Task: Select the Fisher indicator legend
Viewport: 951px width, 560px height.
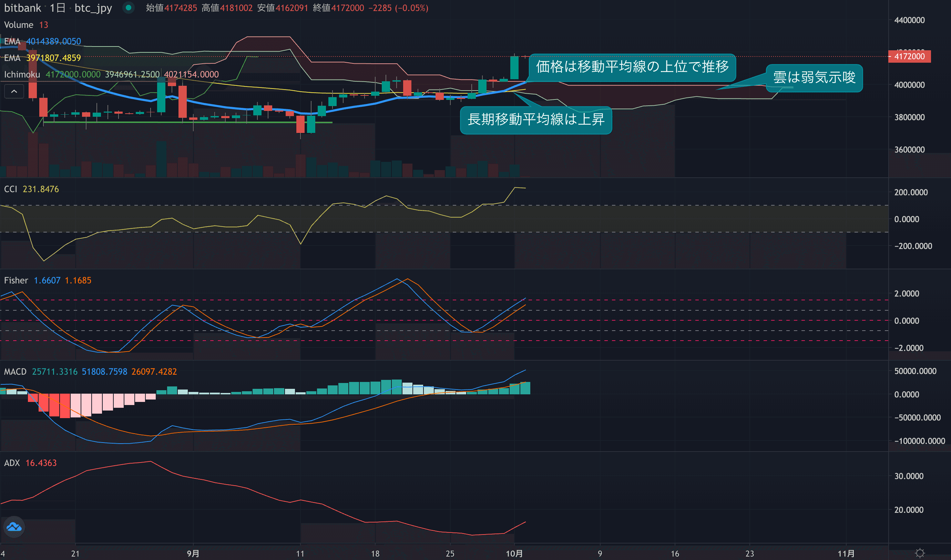Action: click(x=16, y=280)
